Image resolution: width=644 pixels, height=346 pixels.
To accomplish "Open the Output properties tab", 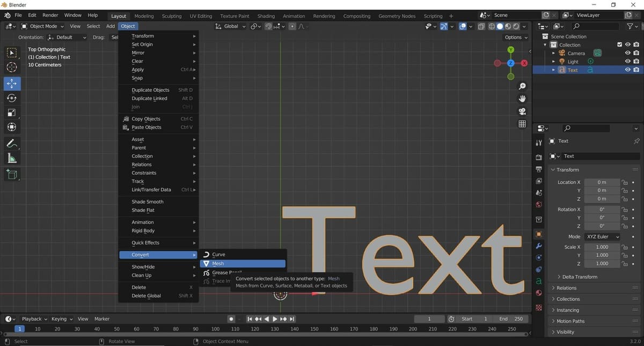I will coord(539,169).
